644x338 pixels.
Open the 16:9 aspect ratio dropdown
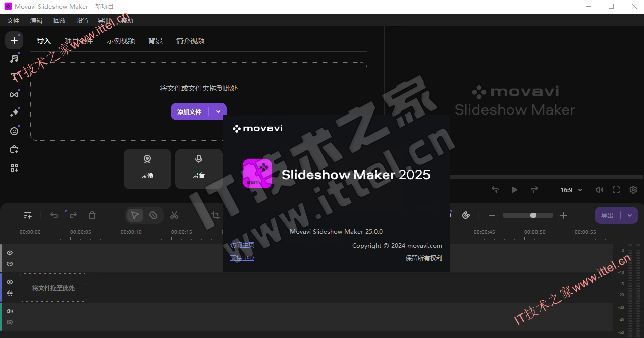coord(571,190)
